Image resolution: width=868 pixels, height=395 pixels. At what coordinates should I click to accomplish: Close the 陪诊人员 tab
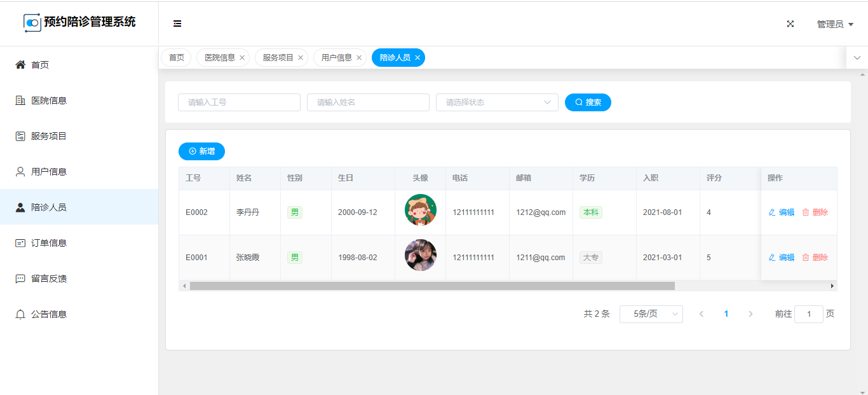417,58
